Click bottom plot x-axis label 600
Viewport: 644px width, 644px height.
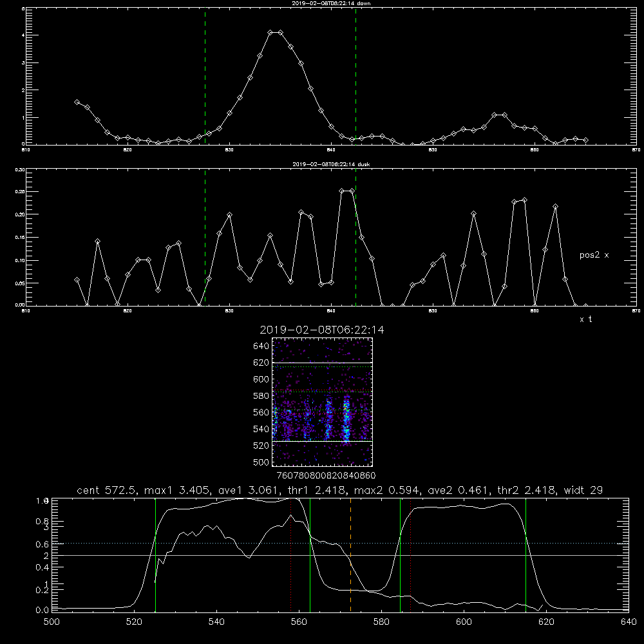coord(464,622)
